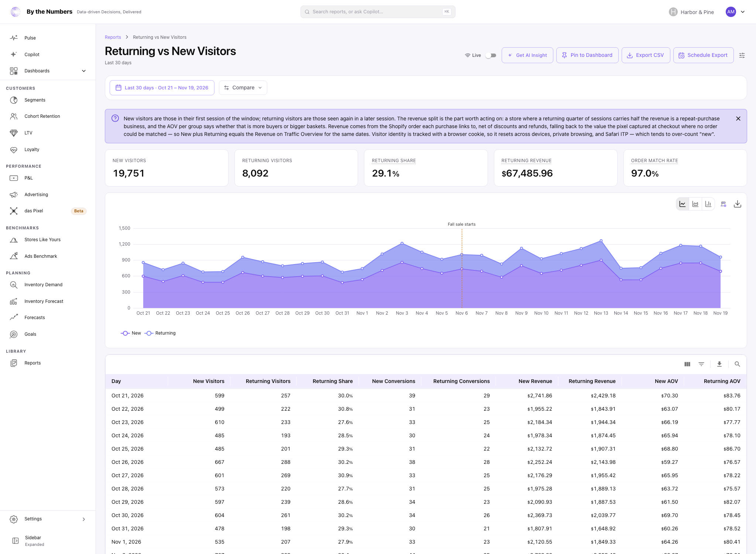Switch to the bar chart view icon
This screenshot has height=554, width=756.
708,204
